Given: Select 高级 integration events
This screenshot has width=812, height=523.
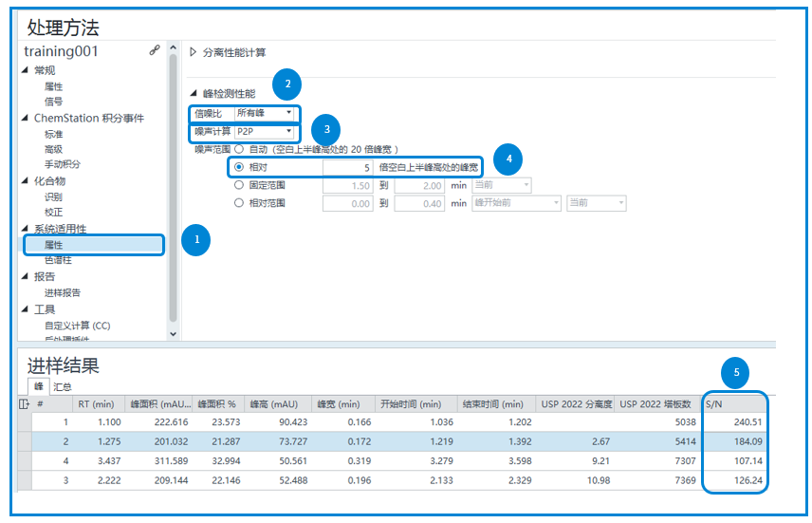Looking at the screenshot, I should point(53,149).
